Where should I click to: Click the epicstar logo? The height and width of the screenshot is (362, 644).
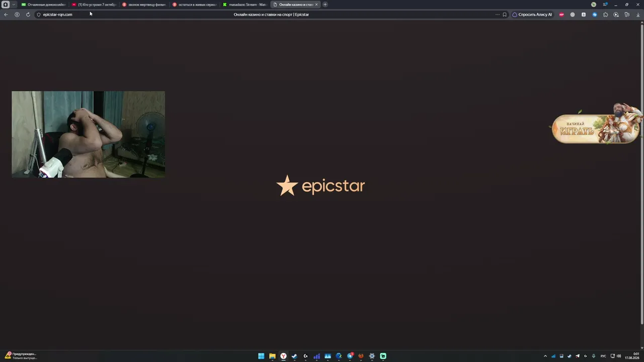point(320,186)
